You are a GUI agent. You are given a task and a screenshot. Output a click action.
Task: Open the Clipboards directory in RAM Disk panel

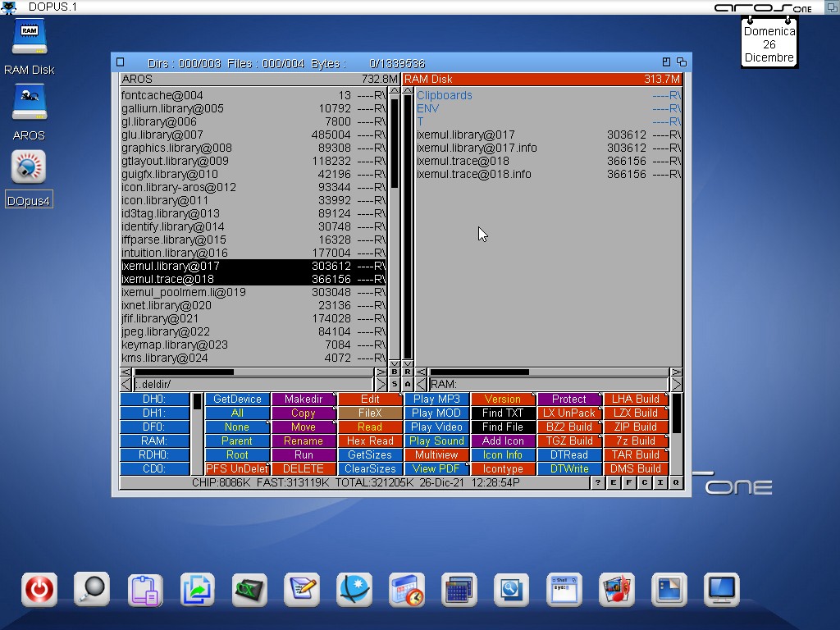tap(445, 95)
